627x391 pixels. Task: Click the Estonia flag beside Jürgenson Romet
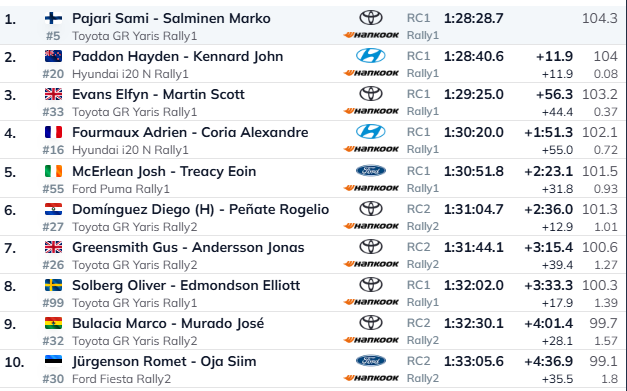tap(53, 361)
